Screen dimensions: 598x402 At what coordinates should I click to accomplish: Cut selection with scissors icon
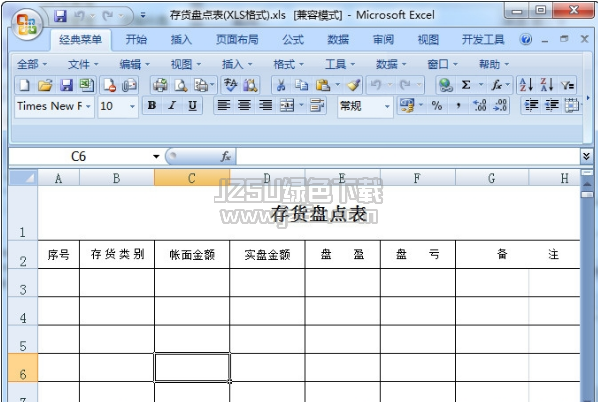click(x=281, y=85)
